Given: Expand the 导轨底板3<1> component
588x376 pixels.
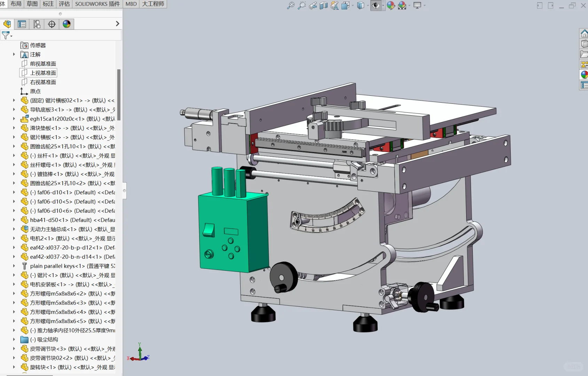Looking at the screenshot, I should (x=14, y=110).
